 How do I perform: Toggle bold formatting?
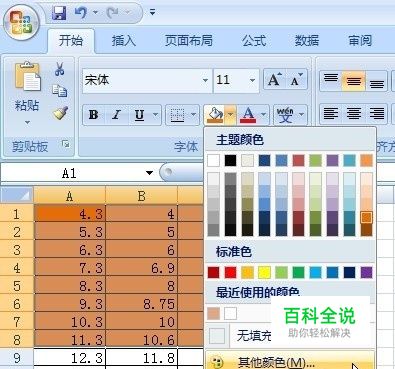click(x=94, y=115)
